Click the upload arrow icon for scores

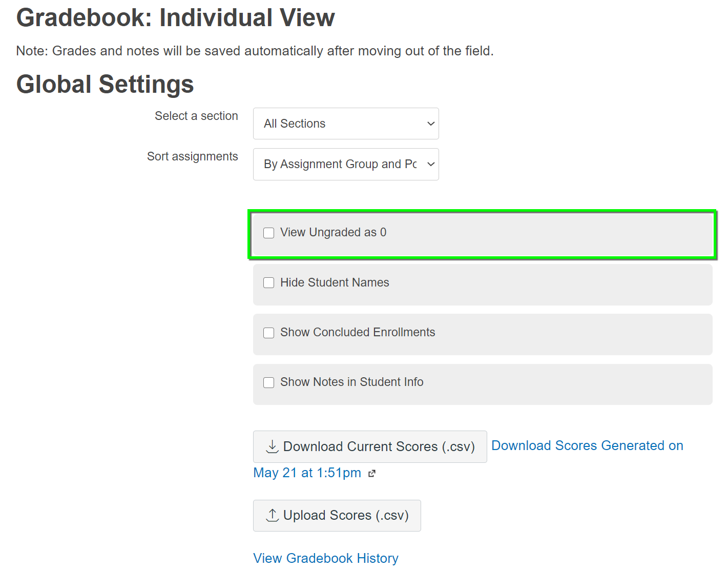pos(273,515)
